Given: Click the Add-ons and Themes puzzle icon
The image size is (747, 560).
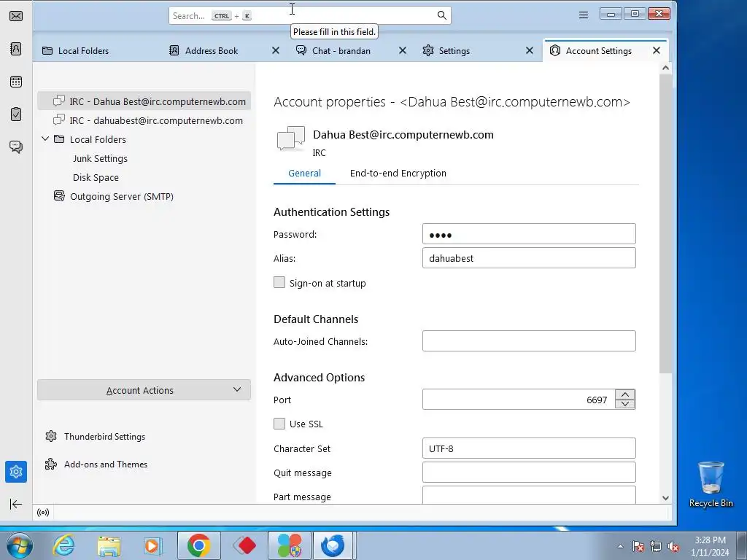Looking at the screenshot, I should coord(51,464).
